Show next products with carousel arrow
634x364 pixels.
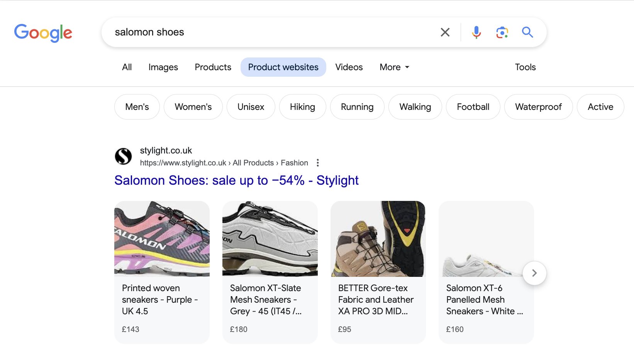pyautogui.click(x=534, y=273)
